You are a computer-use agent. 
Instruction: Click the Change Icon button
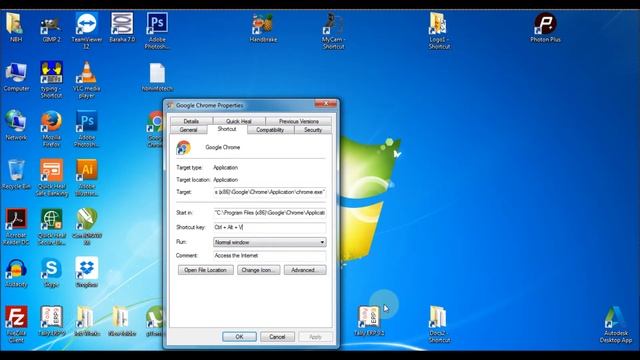point(258,270)
